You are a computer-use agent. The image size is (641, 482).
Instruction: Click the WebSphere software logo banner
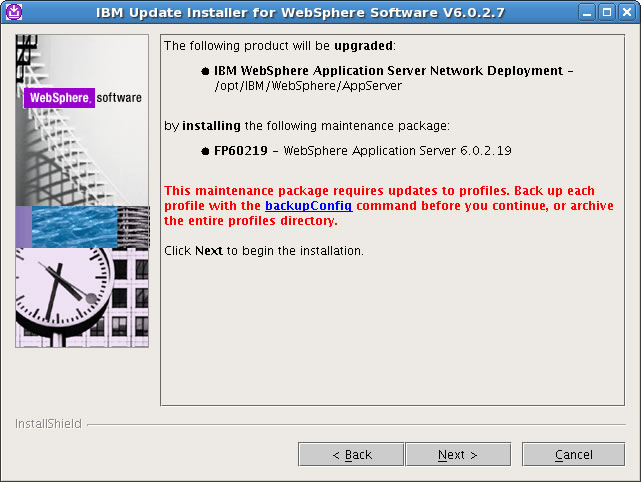(83, 98)
